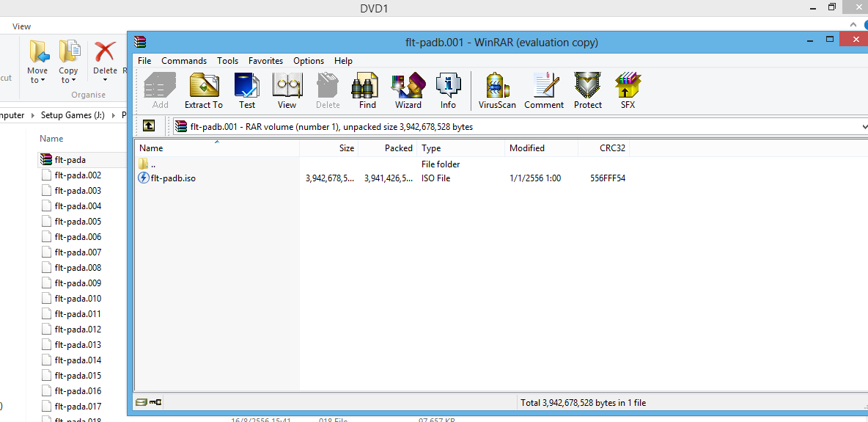The width and height of the screenshot is (868, 422).
Task: Select flt-pada.004 in Explorer
Action: point(71,206)
